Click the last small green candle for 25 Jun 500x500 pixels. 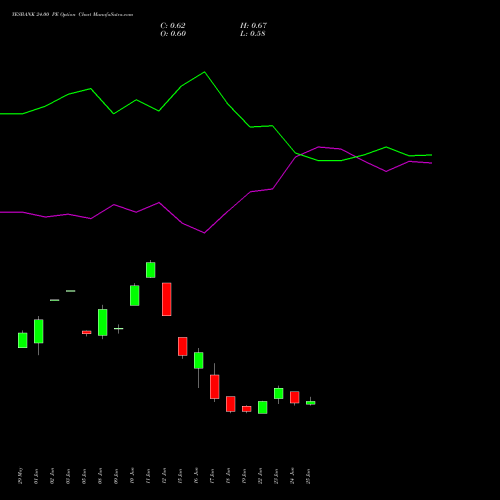click(x=311, y=403)
